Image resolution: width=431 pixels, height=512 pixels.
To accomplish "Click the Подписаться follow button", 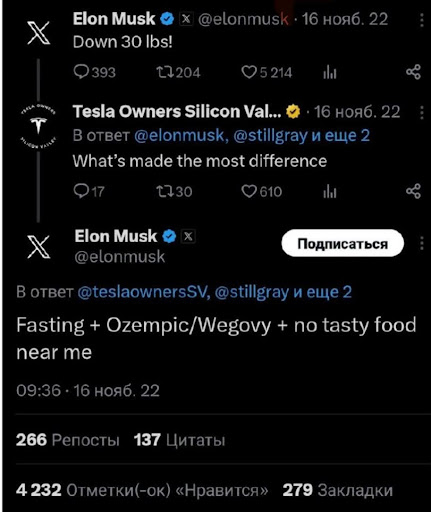I will (x=343, y=243).
